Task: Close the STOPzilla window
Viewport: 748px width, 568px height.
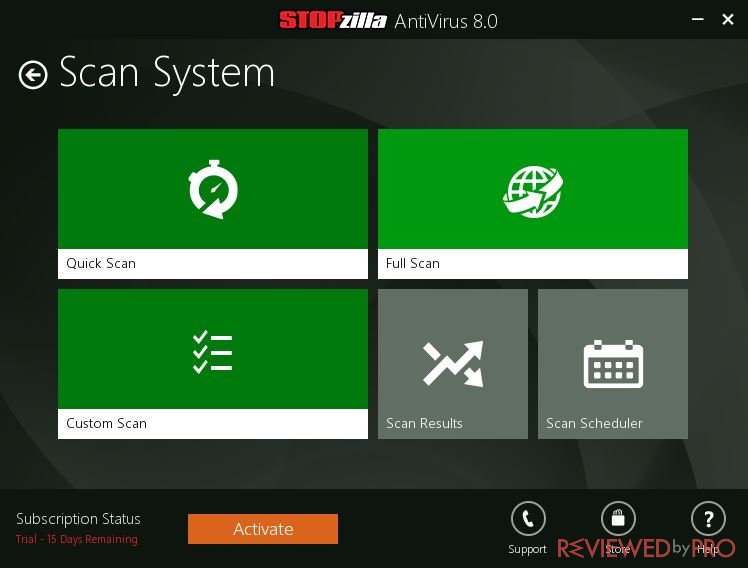Action: point(727,20)
